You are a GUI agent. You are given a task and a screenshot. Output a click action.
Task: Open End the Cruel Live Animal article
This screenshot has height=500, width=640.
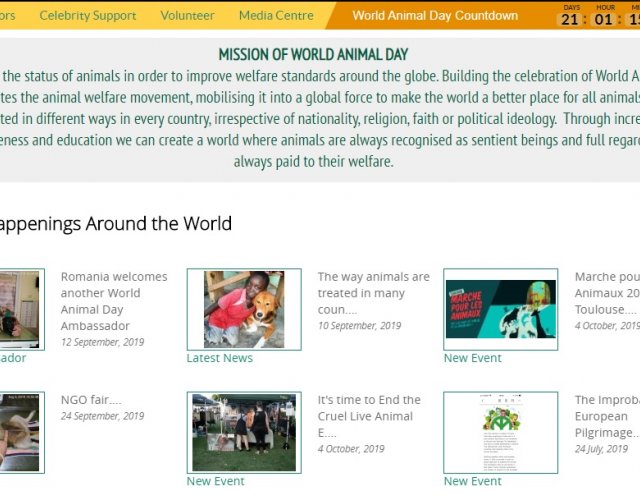[369, 416]
